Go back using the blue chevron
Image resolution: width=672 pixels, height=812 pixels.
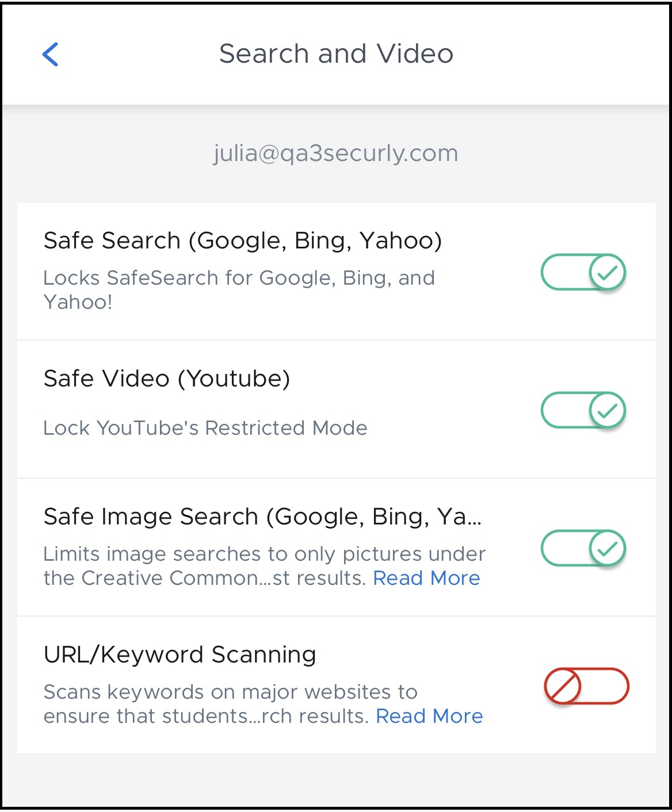click(x=51, y=55)
